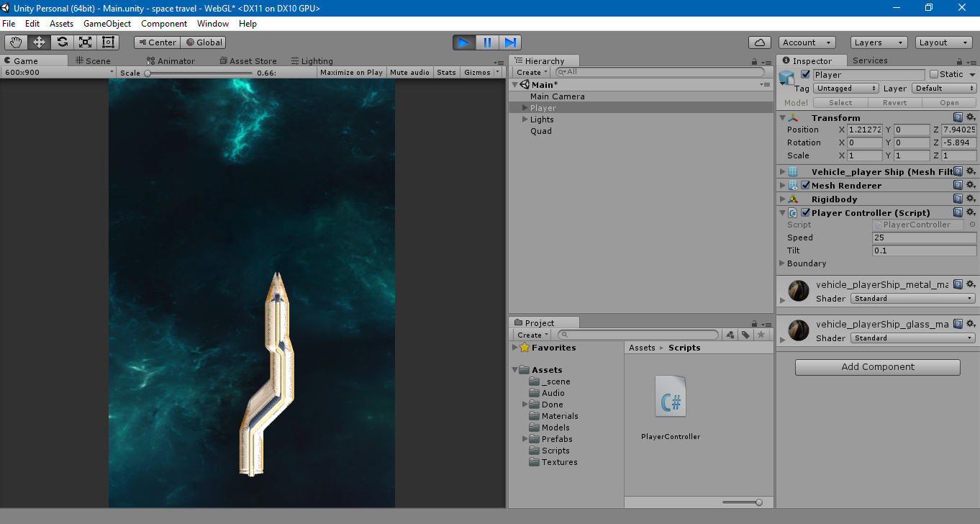Toggle Maximize on Play
This screenshot has width=980, height=524.
point(351,72)
